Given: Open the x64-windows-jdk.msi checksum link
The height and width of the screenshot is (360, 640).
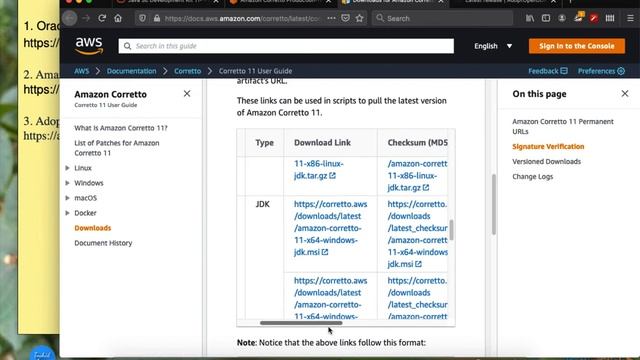Looking at the screenshot, I should [417, 234].
